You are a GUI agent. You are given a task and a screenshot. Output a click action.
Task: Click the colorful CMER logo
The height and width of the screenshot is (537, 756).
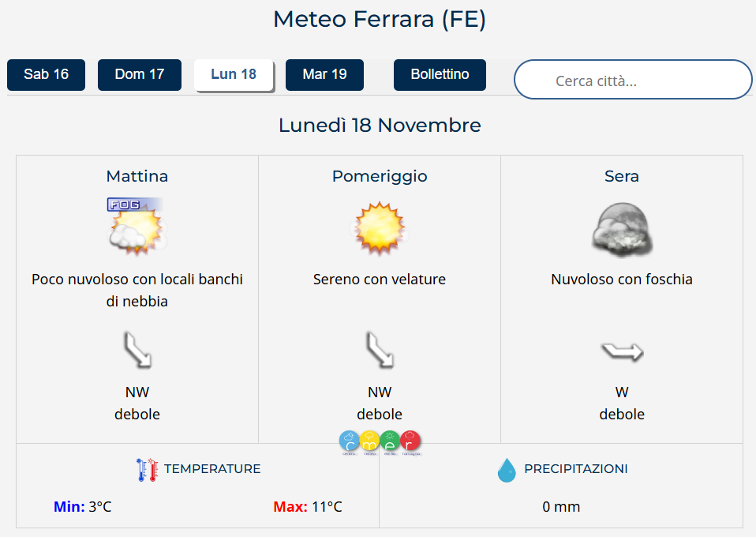point(380,443)
